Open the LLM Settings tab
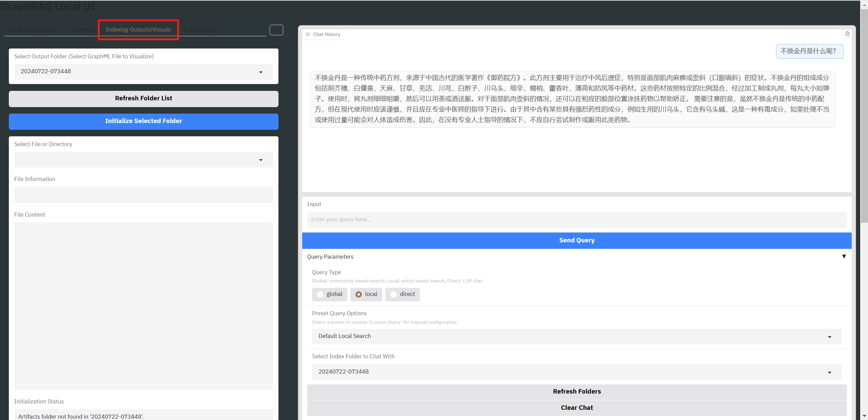 pyautogui.click(x=199, y=29)
